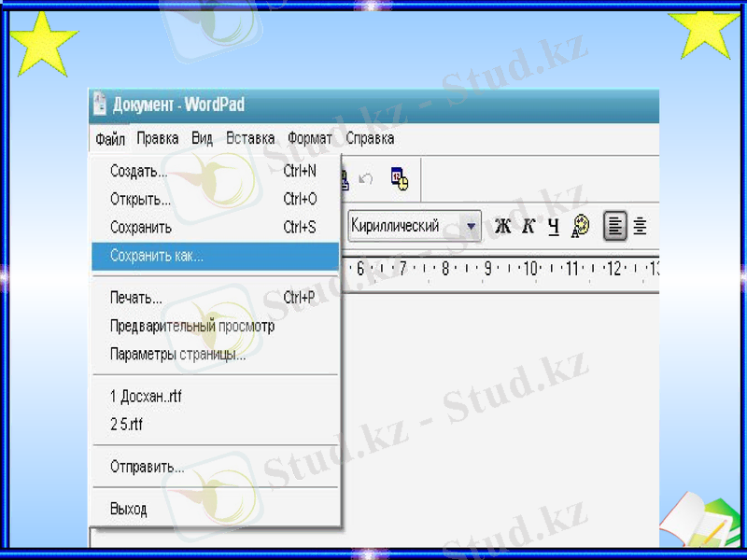
Task: Select Создать... in the File menu
Action: [x=139, y=172]
